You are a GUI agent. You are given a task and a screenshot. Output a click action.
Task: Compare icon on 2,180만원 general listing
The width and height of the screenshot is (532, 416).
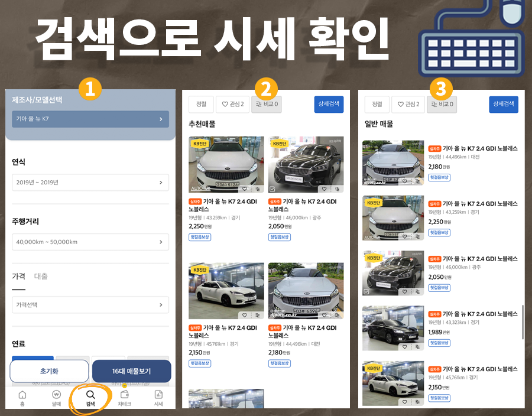[x=418, y=181]
